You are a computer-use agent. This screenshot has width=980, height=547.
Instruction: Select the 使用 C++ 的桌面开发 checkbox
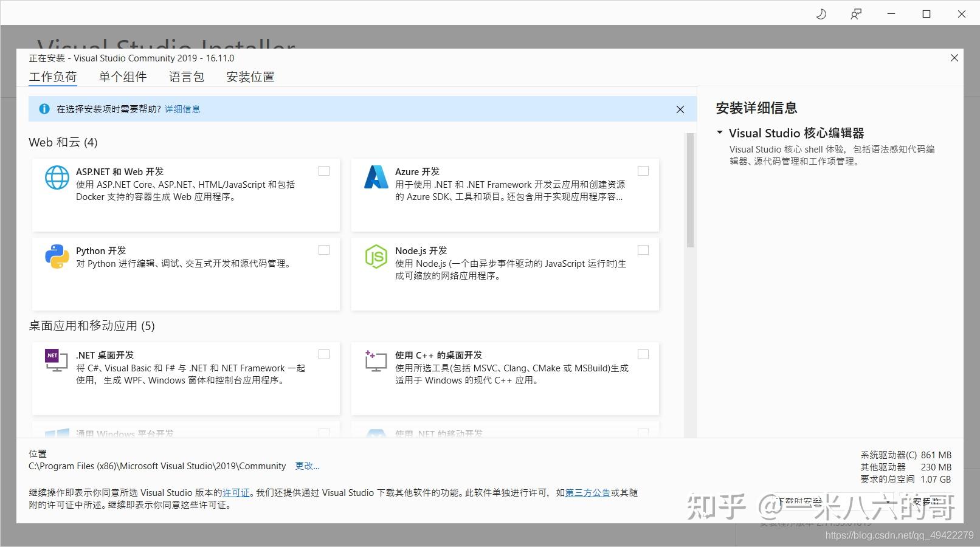[643, 354]
